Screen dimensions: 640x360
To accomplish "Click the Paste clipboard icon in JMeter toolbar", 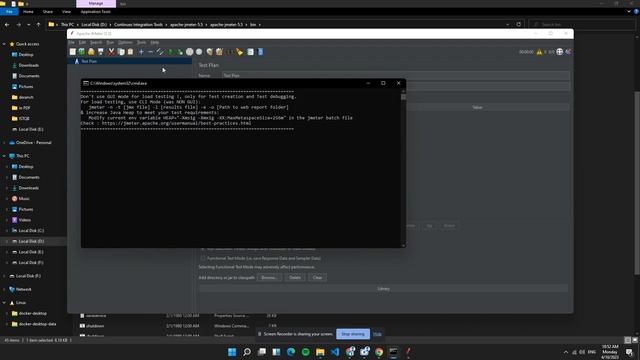I will point(130,52).
